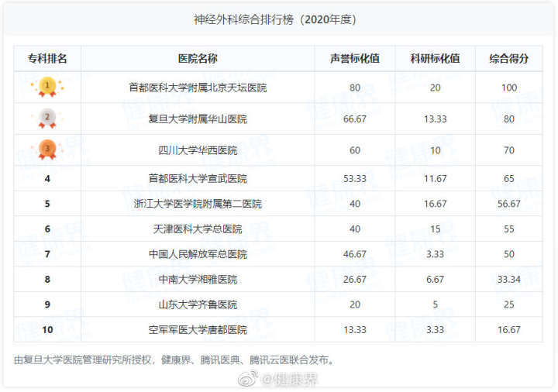The image size is (558, 392).
Task: Click 综合得分 value 65
Action: pos(509,179)
